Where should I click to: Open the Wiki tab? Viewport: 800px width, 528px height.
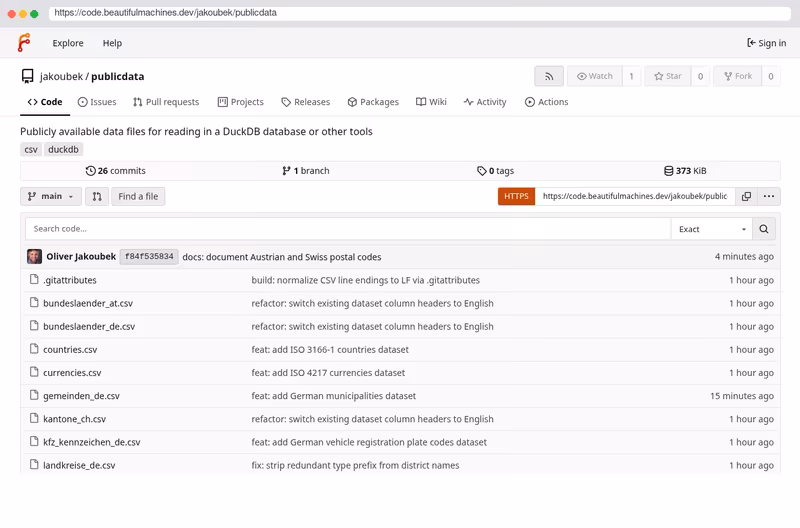pos(431,102)
